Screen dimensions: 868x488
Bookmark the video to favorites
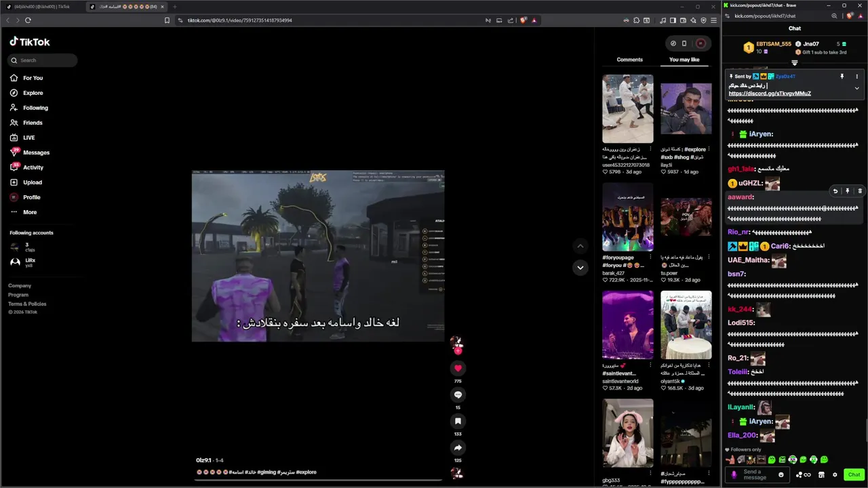(458, 421)
